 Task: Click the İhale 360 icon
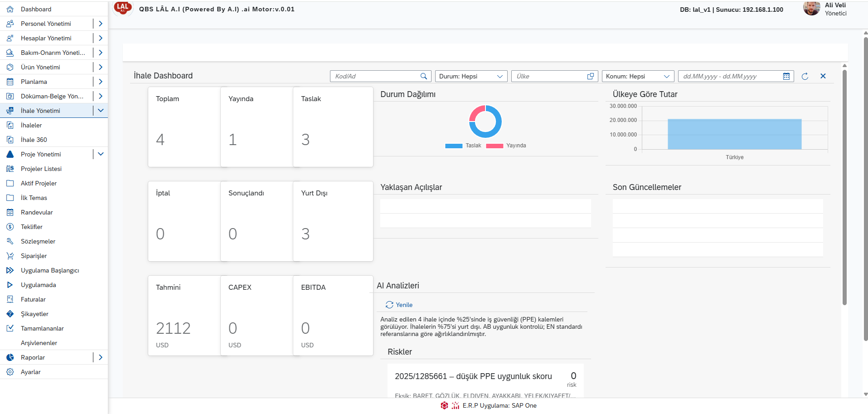(10, 140)
